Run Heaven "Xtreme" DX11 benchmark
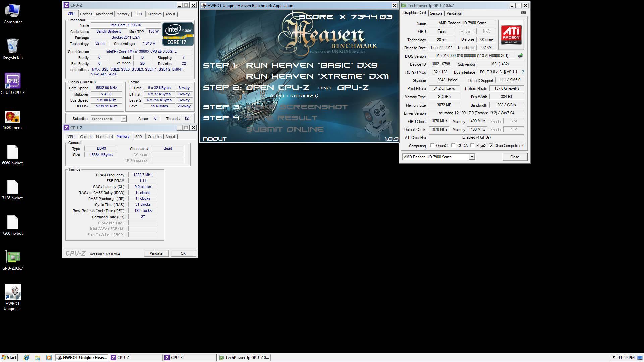The height and width of the screenshot is (362, 644). click(317, 76)
